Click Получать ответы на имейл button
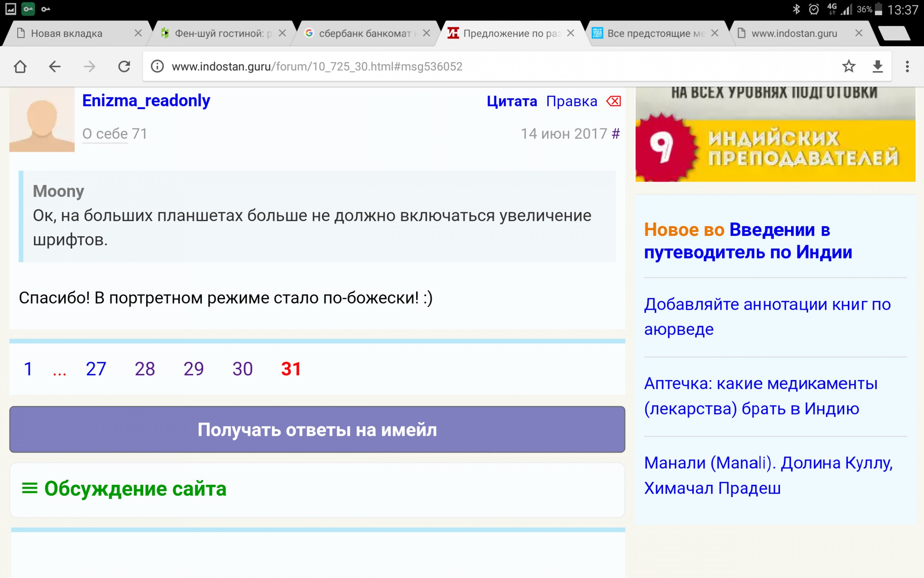Viewport: 924px width, 578px height. click(317, 429)
